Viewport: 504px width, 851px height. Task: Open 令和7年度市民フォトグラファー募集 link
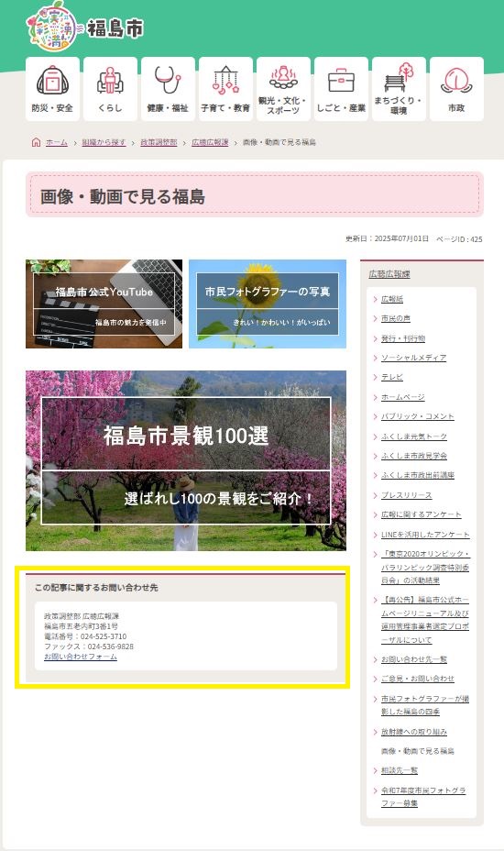423,797
